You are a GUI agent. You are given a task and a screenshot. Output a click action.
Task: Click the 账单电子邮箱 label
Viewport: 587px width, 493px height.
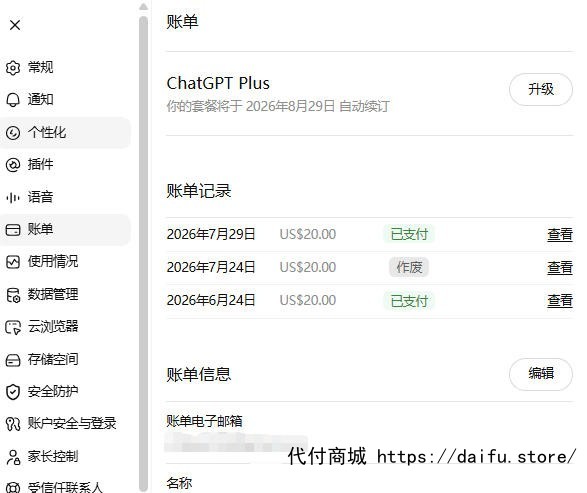click(204, 422)
